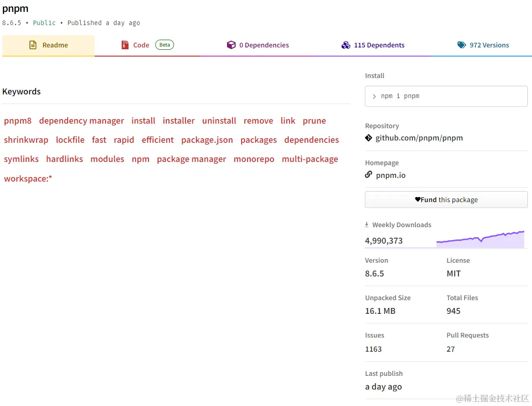Open the prune keyword

[x=314, y=120]
